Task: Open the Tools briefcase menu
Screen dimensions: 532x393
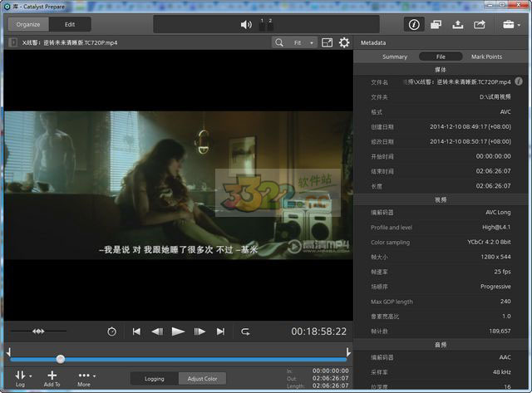Action: coord(511,24)
